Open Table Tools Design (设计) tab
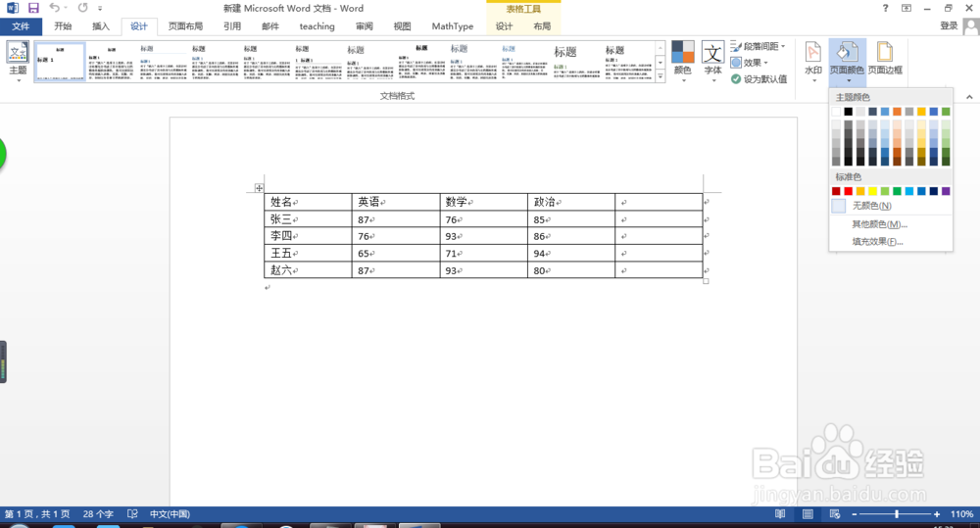The image size is (980, 528). pyautogui.click(x=505, y=26)
